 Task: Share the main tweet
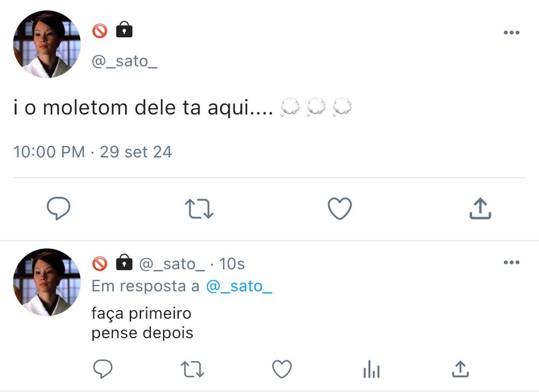(480, 209)
